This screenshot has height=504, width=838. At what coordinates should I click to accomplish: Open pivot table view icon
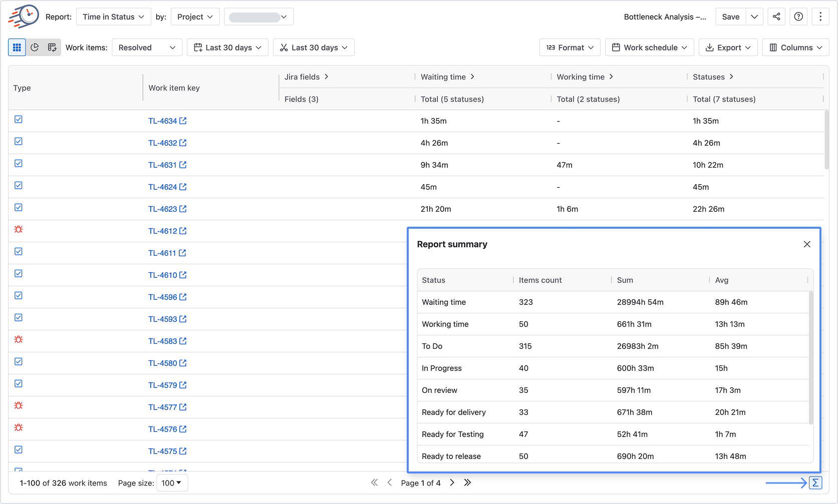pyautogui.click(x=52, y=48)
